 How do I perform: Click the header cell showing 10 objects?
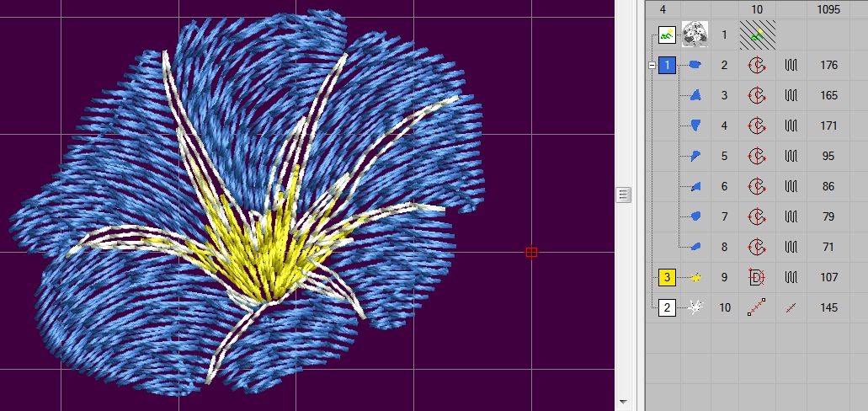757,9
